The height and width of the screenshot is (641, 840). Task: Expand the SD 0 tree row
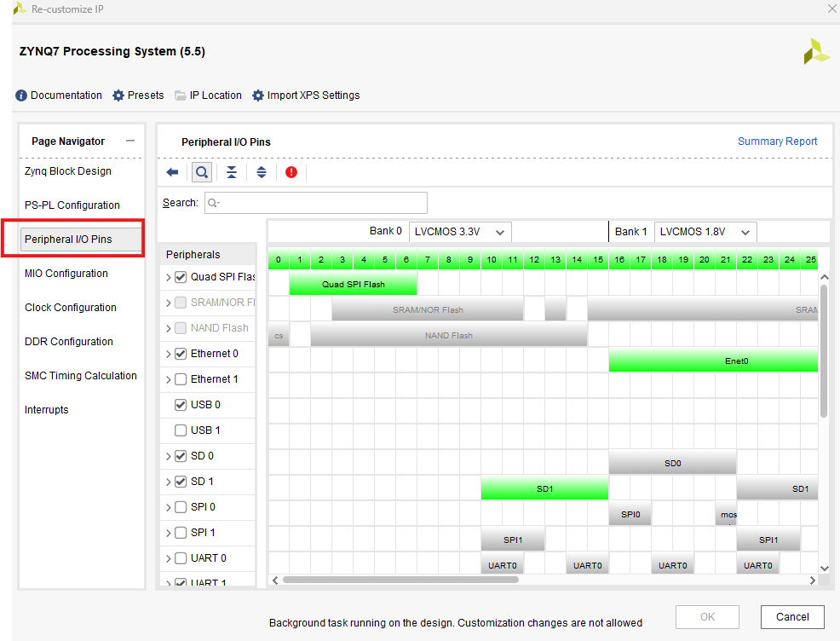click(168, 456)
